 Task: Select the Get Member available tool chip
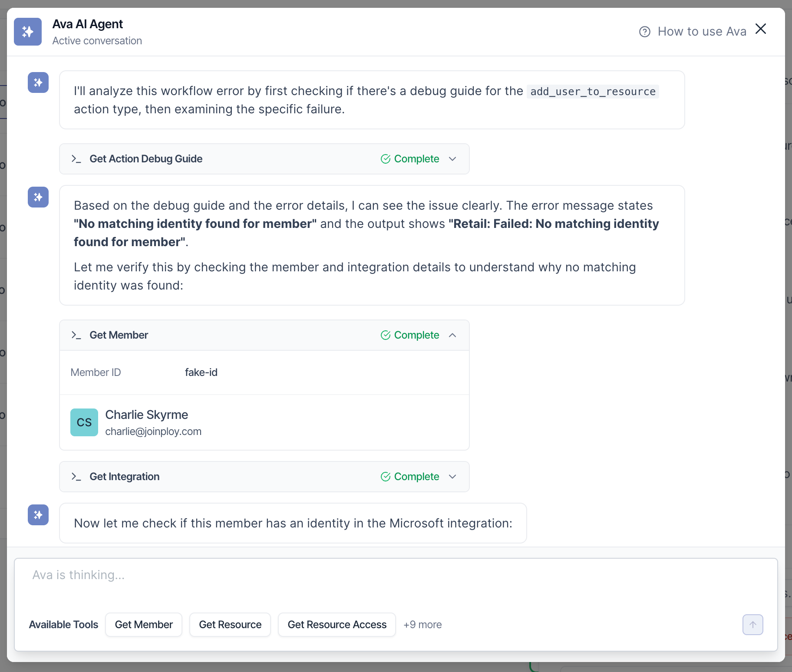pyautogui.click(x=144, y=625)
